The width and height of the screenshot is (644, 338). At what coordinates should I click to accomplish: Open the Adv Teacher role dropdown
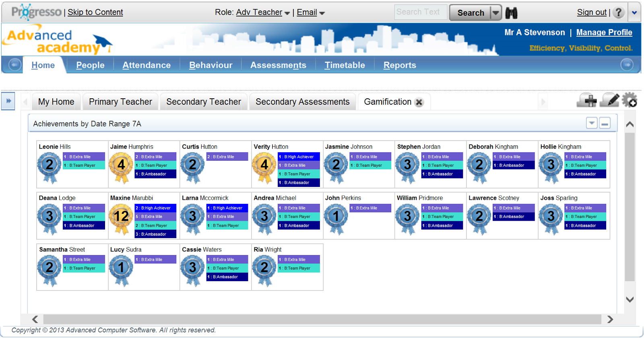263,12
